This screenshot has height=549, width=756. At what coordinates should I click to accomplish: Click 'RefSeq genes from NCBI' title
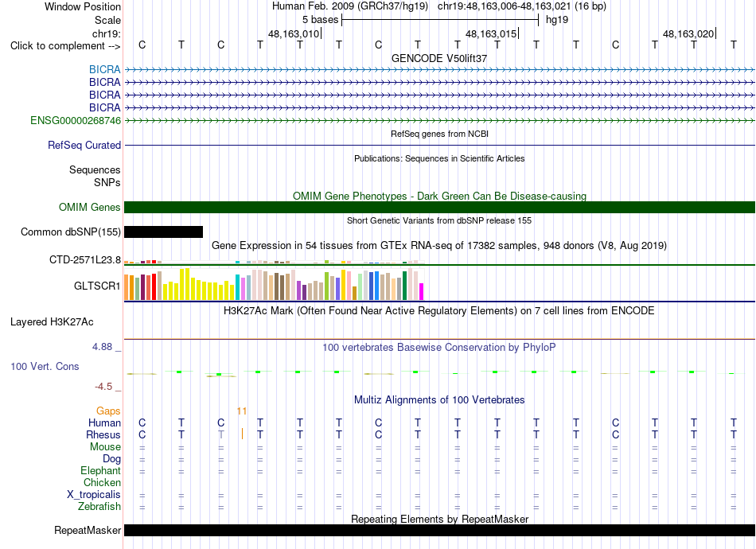[x=440, y=134]
